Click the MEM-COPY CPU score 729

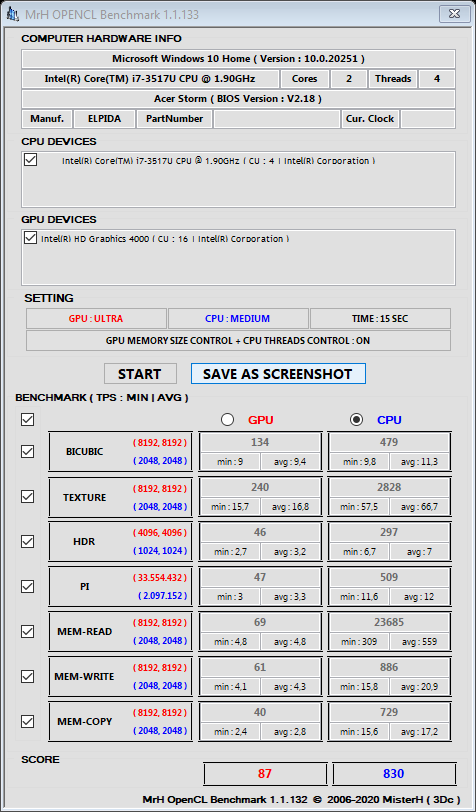point(389,712)
